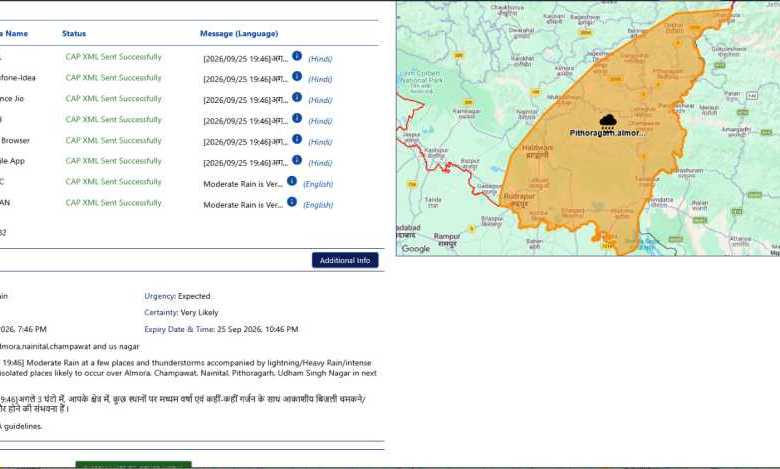780x469 pixels.
Task: Click the Hindi link in Browser row
Action: [x=320, y=142]
